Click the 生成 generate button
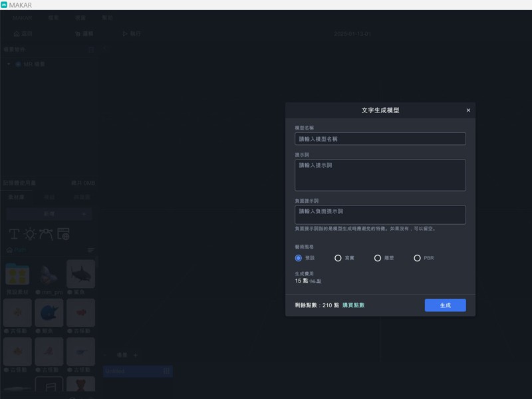 (x=445, y=305)
